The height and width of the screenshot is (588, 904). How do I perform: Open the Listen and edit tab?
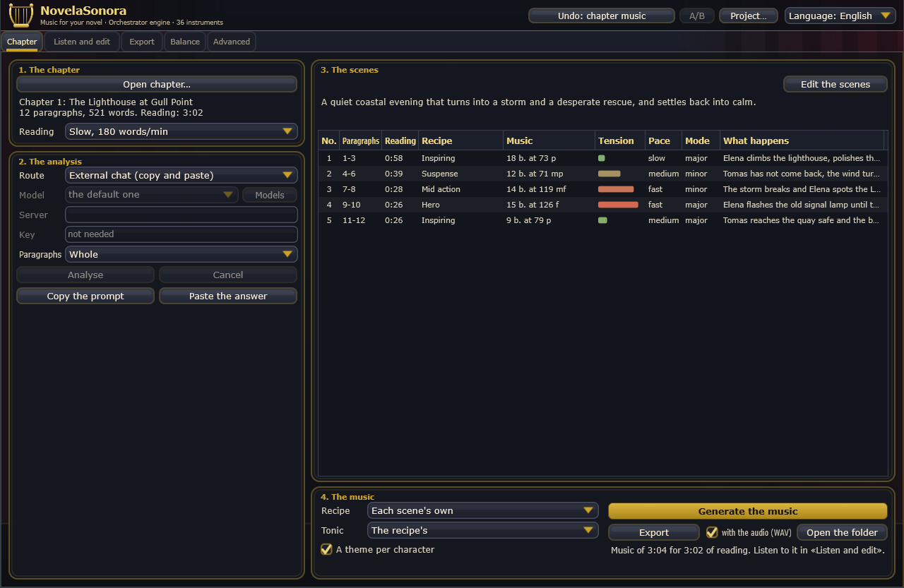click(x=82, y=42)
